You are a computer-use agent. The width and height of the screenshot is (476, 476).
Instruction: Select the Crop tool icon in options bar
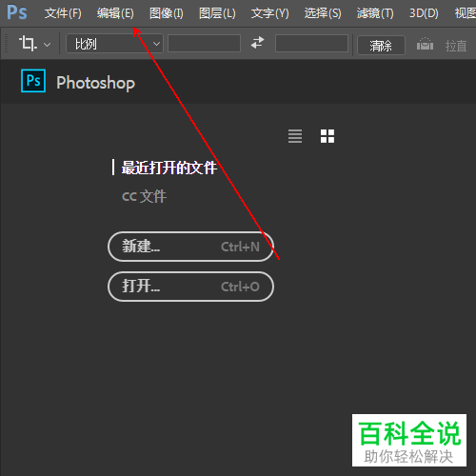tap(28, 44)
